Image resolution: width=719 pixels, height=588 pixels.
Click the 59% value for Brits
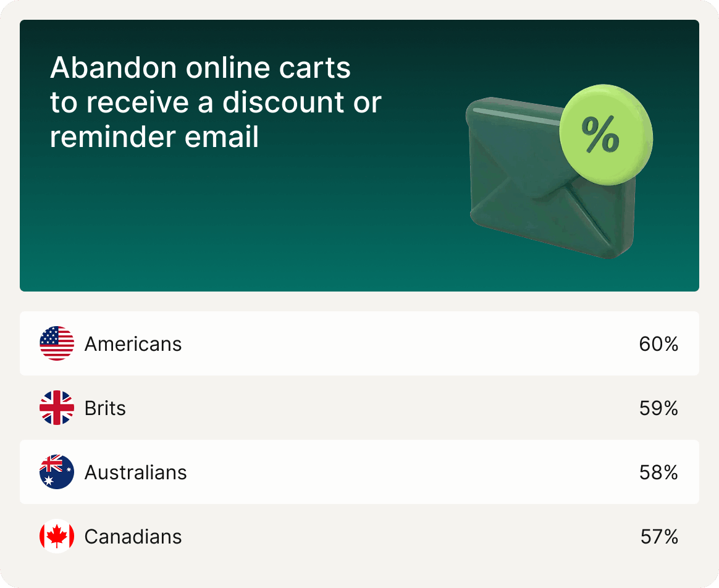[658, 408]
